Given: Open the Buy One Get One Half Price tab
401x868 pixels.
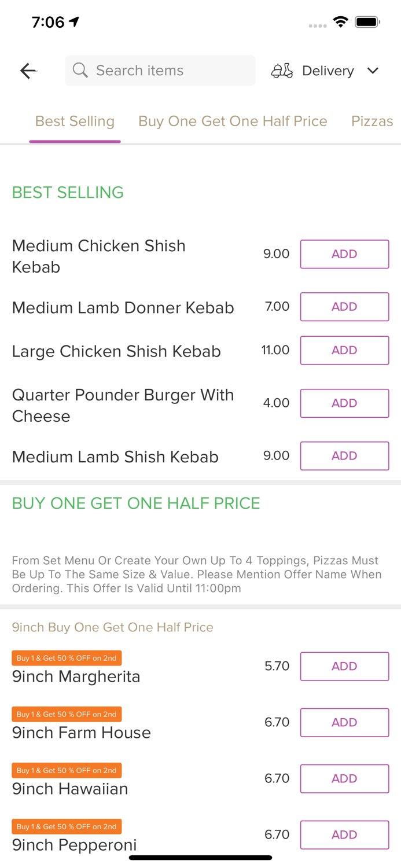Looking at the screenshot, I should [233, 121].
